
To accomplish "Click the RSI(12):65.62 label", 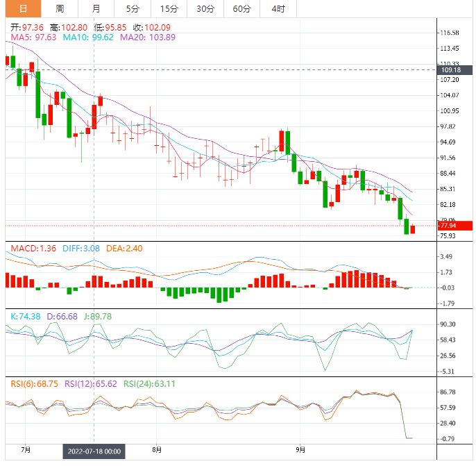I will (91, 384).
